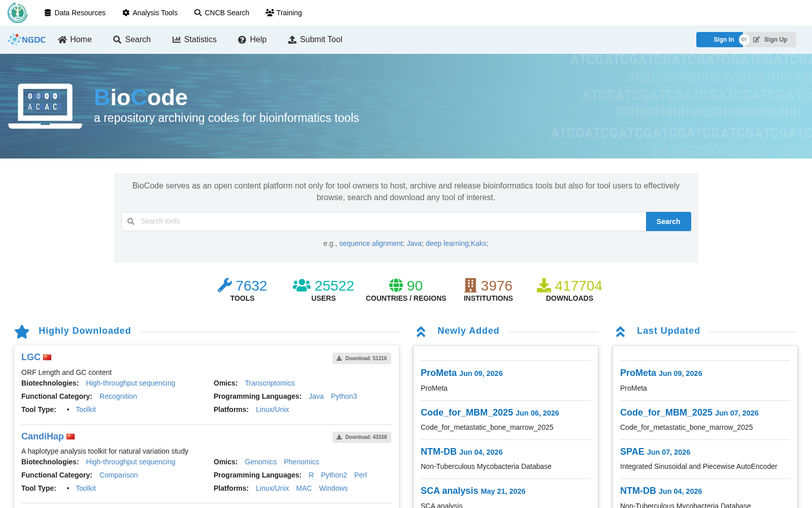Open ProMeta in Last Updated
Viewport: 812px width, 508px height.
pos(638,373)
